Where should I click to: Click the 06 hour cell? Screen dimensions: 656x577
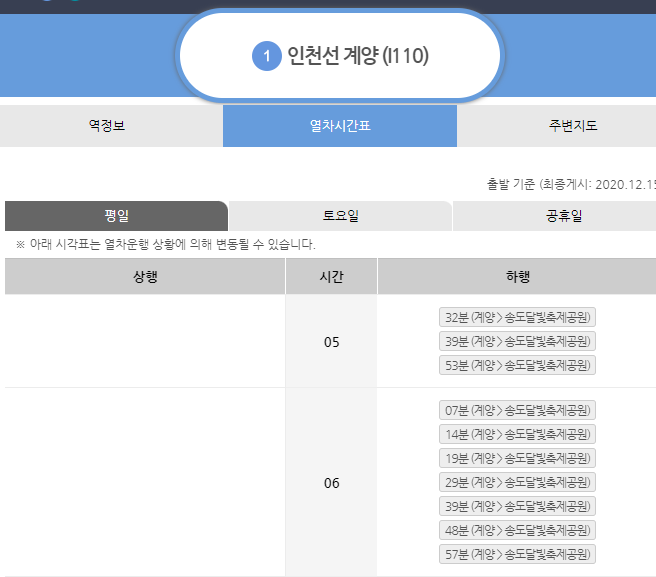pos(331,482)
